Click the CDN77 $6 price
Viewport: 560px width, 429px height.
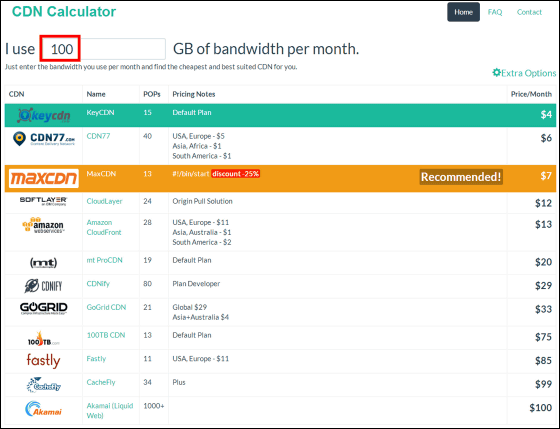point(546,138)
